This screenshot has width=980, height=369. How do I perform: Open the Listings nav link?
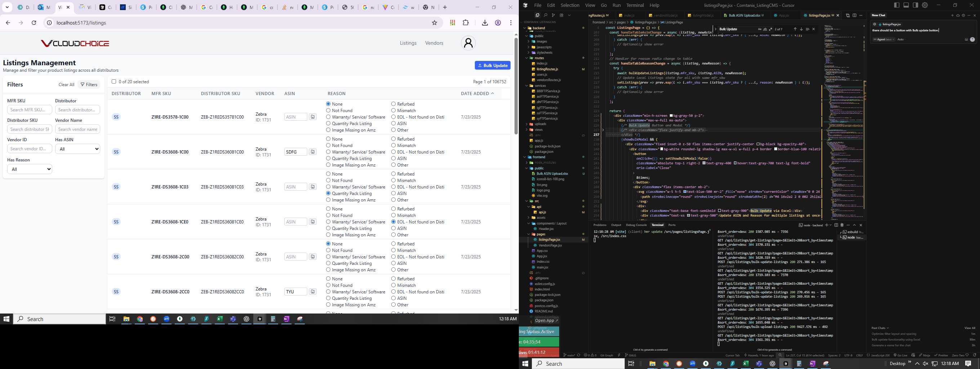408,43
